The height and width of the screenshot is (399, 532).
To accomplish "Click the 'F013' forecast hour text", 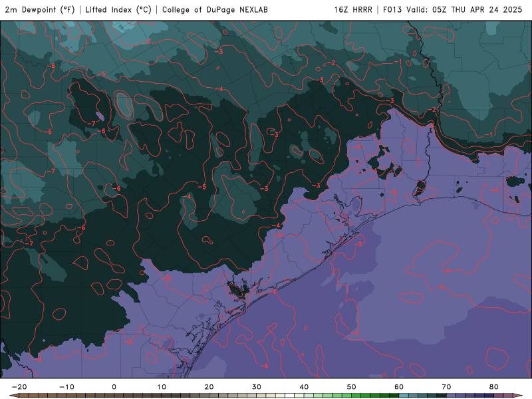I will (392, 9).
